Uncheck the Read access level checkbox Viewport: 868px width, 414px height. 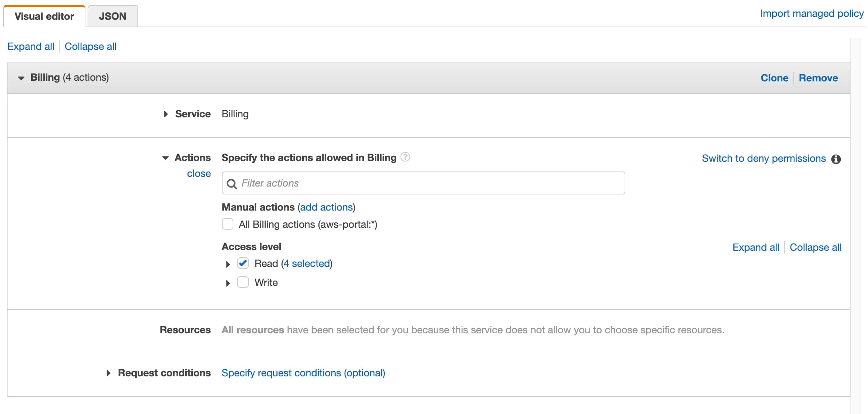point(243,263)
